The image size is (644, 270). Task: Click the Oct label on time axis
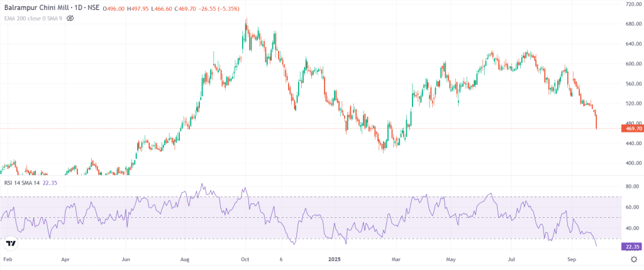[x=245, y=260]
